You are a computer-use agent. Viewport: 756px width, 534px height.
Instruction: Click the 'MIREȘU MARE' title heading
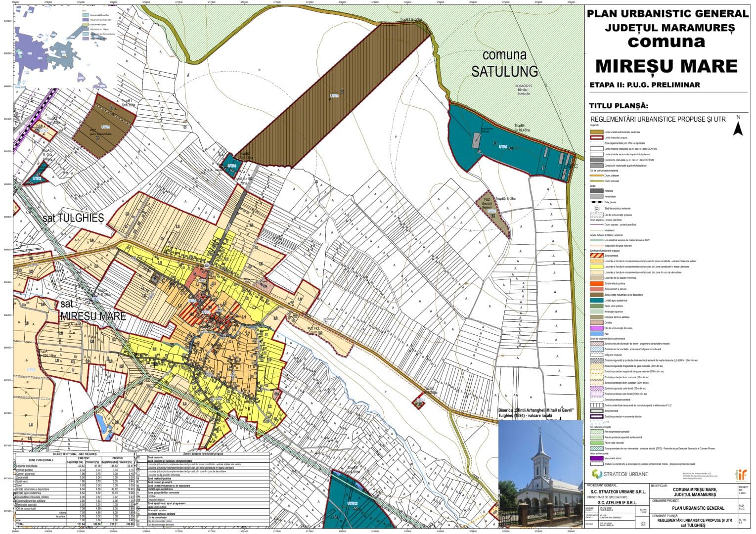[667, 66]
